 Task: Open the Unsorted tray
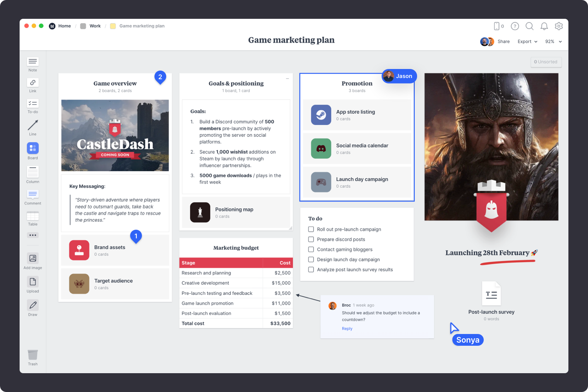pos(546,62)
